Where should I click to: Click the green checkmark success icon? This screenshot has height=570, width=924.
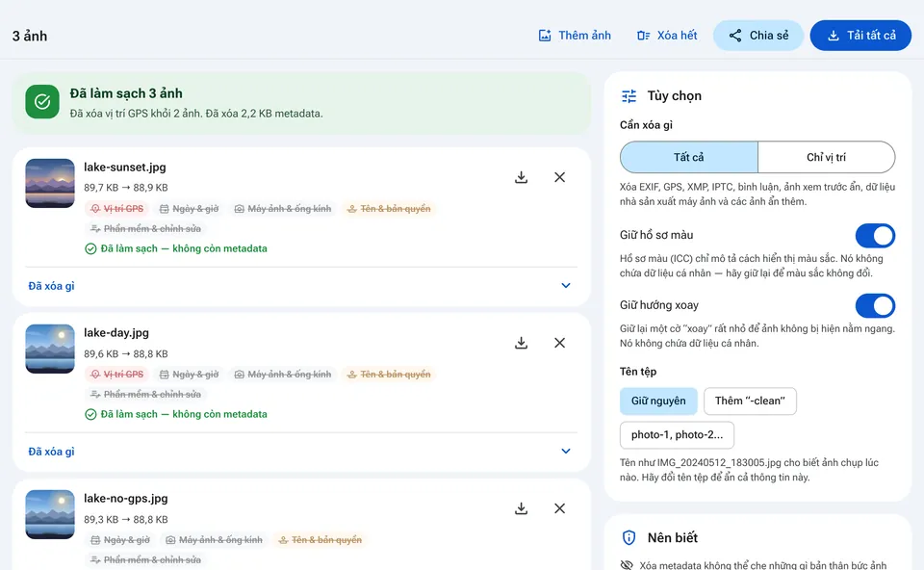42,101
